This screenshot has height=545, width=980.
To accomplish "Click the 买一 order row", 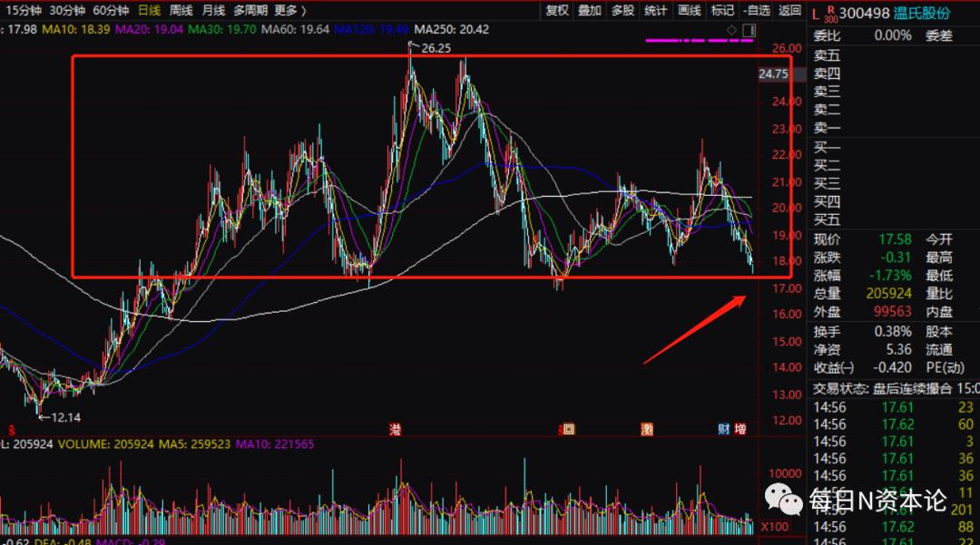I will [x=827, y=148].
